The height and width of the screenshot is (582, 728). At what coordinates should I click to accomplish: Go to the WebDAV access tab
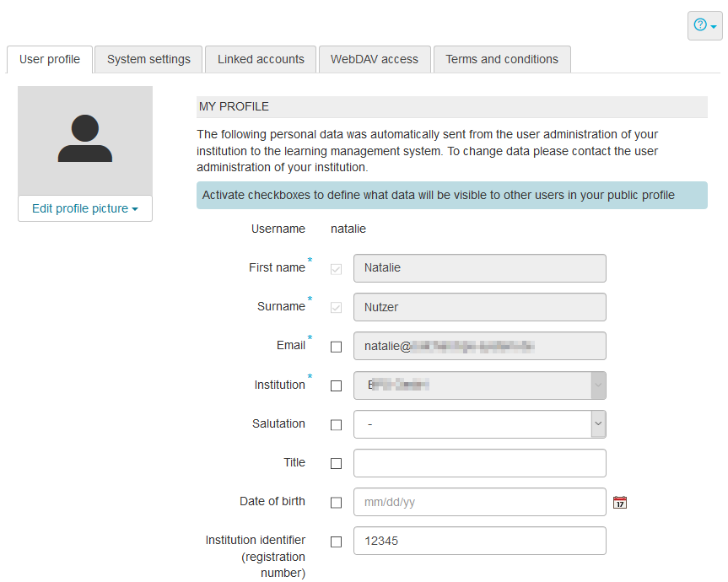(375, 59)
